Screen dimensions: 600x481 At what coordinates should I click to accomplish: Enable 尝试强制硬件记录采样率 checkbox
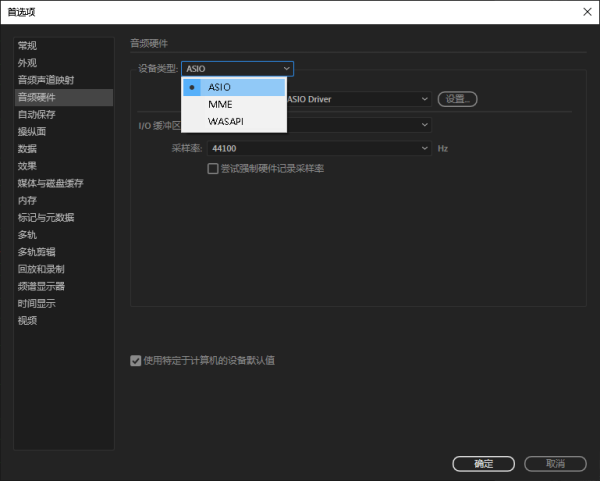coord(213,169)
